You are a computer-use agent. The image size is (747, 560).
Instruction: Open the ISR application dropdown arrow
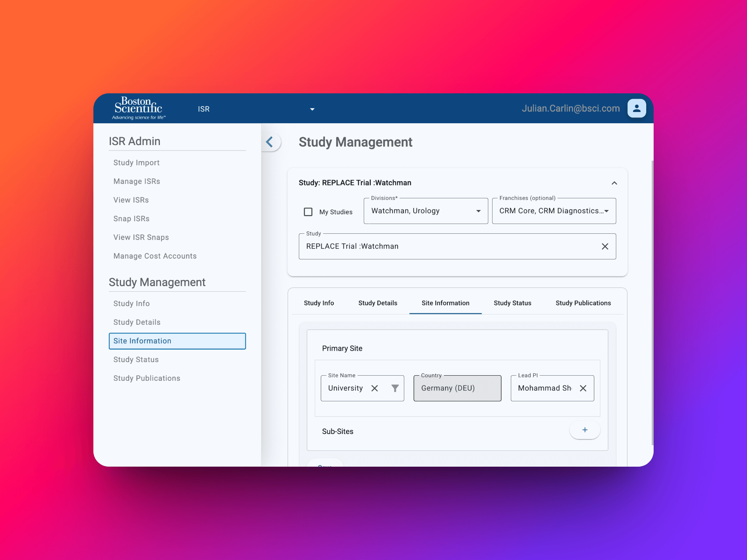click(312, 109)
